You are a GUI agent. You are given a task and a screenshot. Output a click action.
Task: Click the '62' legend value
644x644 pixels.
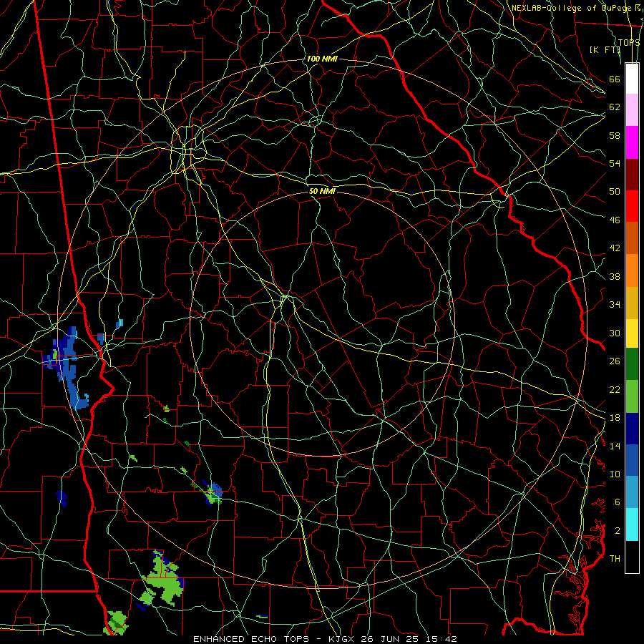pyautogui.click(x=615, y=107)
